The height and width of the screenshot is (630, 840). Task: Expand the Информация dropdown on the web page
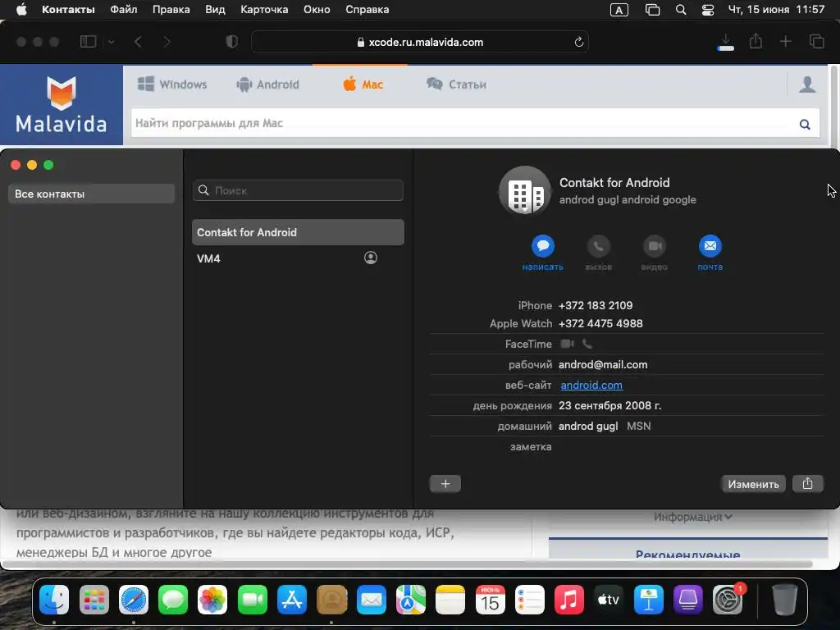[692, 517]
